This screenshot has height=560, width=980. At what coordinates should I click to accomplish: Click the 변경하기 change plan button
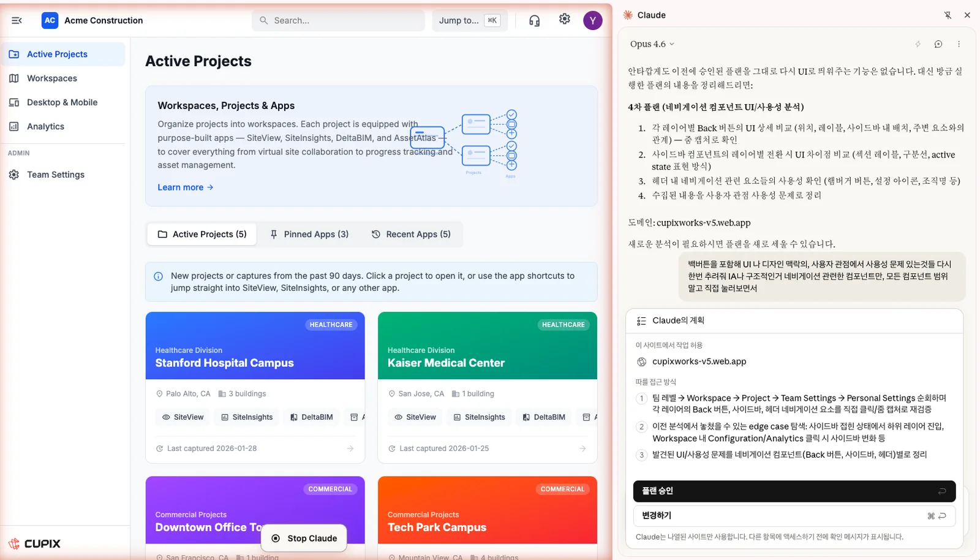click(x=794, y=516)
